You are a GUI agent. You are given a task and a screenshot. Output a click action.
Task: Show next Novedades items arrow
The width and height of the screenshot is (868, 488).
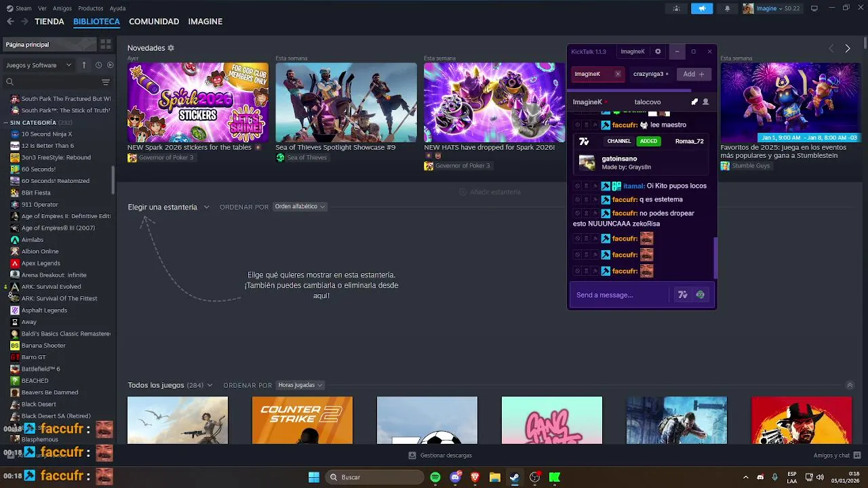click(x=847, y=49)
